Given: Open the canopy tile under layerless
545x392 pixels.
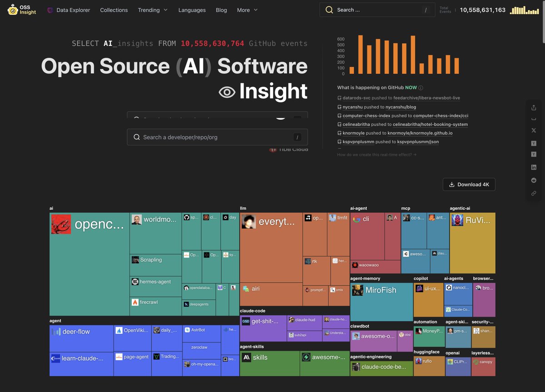Looking at the screenshot, I should (x=483, y=366).
